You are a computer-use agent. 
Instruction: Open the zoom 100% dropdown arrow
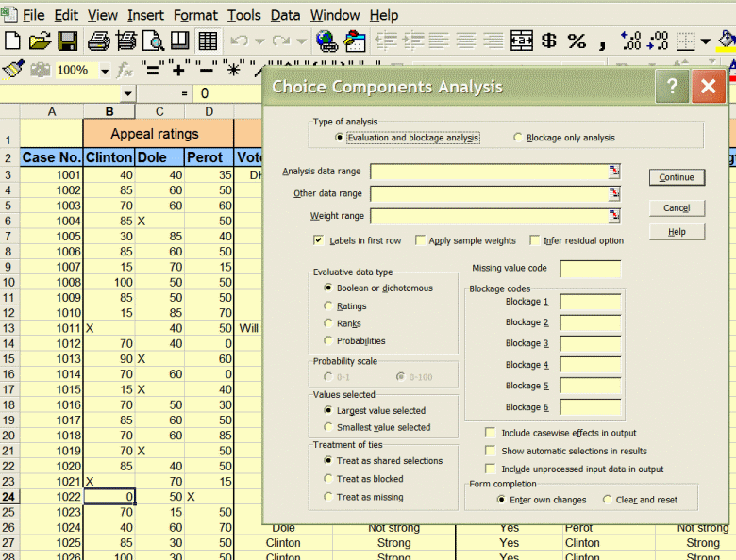click(105, 71)
